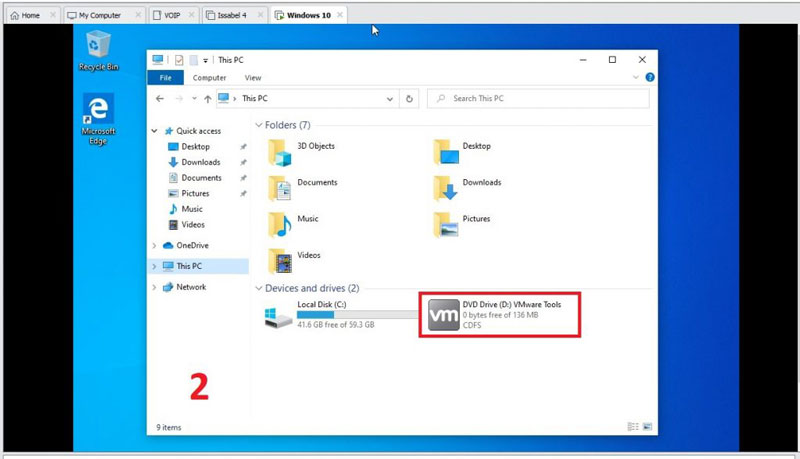Image resolution: width=800 pixels, height=459 pixels.
Task: Click This PC address bar breadcrumb
Action: coord(255,98)
